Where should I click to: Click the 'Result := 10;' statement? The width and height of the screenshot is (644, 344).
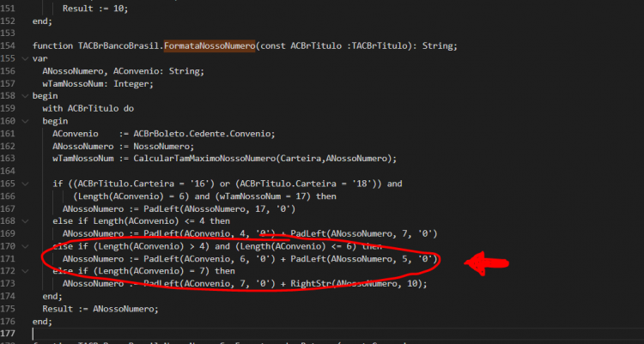pos(95,9)
